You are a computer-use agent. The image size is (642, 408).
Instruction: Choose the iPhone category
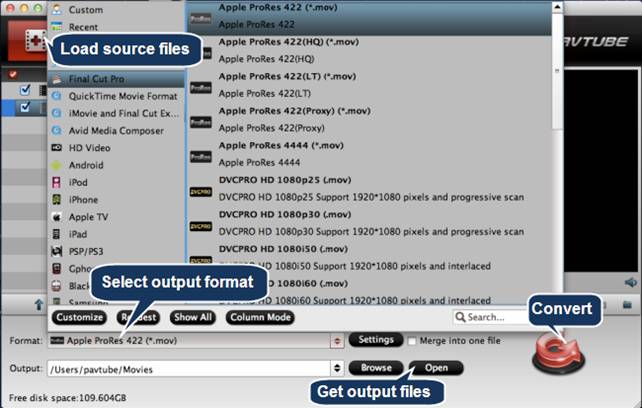(x=116, y=199)
